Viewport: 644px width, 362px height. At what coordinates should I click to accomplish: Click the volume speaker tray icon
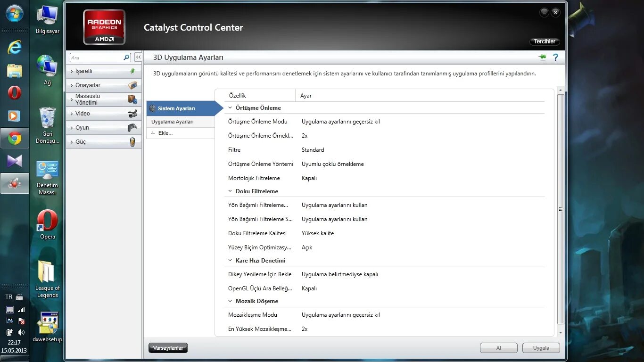pyautogui.click(x=21, y=332)
